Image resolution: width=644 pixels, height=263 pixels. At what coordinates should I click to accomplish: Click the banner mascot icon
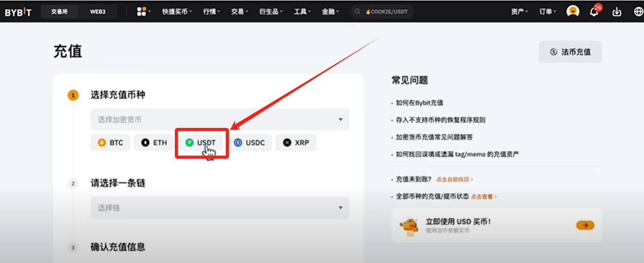point(409,225)
